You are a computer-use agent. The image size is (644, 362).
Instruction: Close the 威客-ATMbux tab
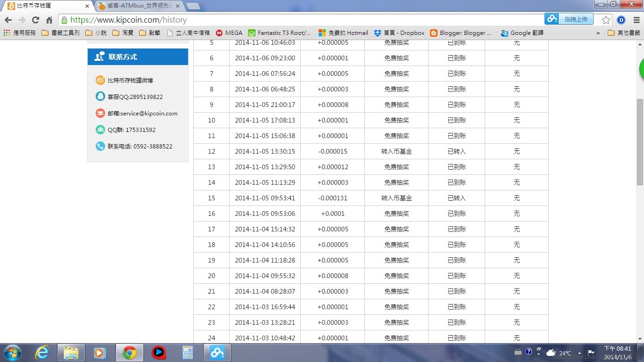(177, 6)
